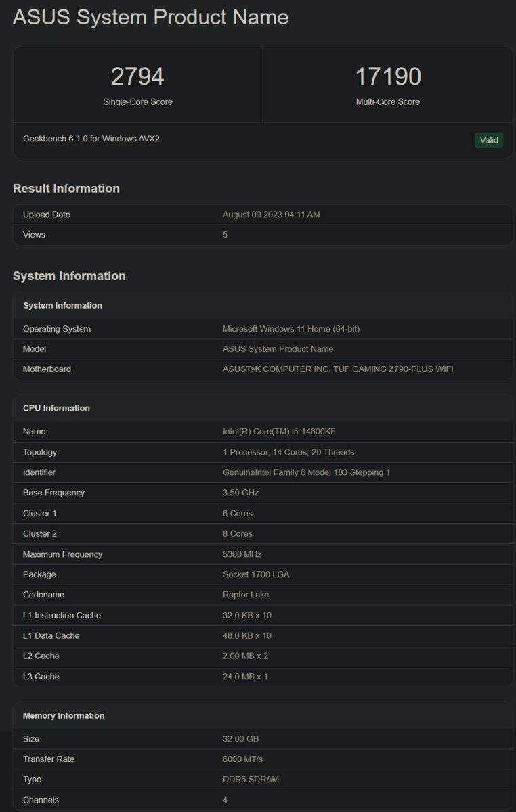The height and width of the screenshot is (812, 516).
Task: Select identifier GenuineIntel Family 6 Model 183
Action: click(x=306, y=472)
